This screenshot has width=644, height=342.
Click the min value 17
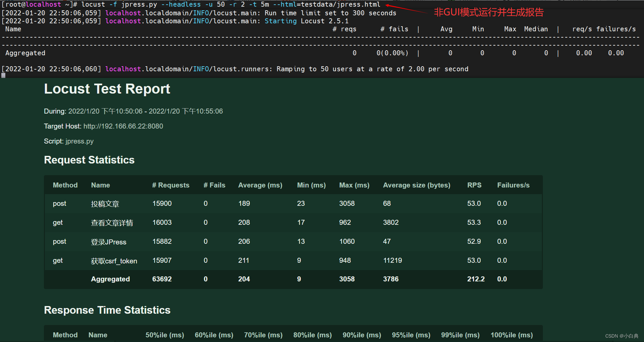tap(301, 222)
